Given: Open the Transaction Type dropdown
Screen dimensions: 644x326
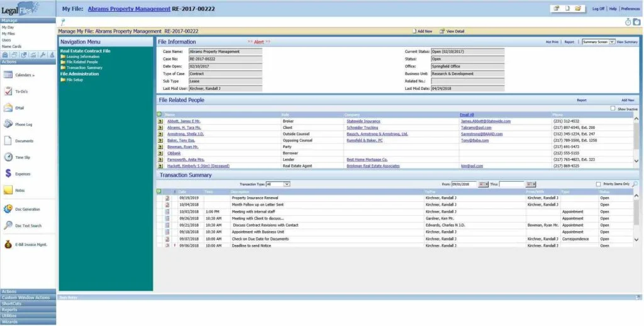Looking at the screenshot, I should click(278, 184).
